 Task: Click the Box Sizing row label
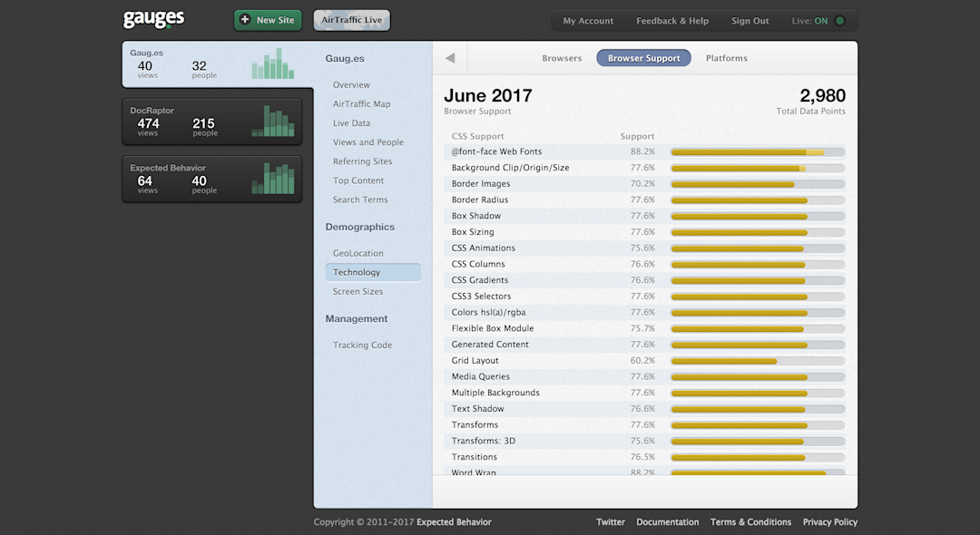(473, 232)
